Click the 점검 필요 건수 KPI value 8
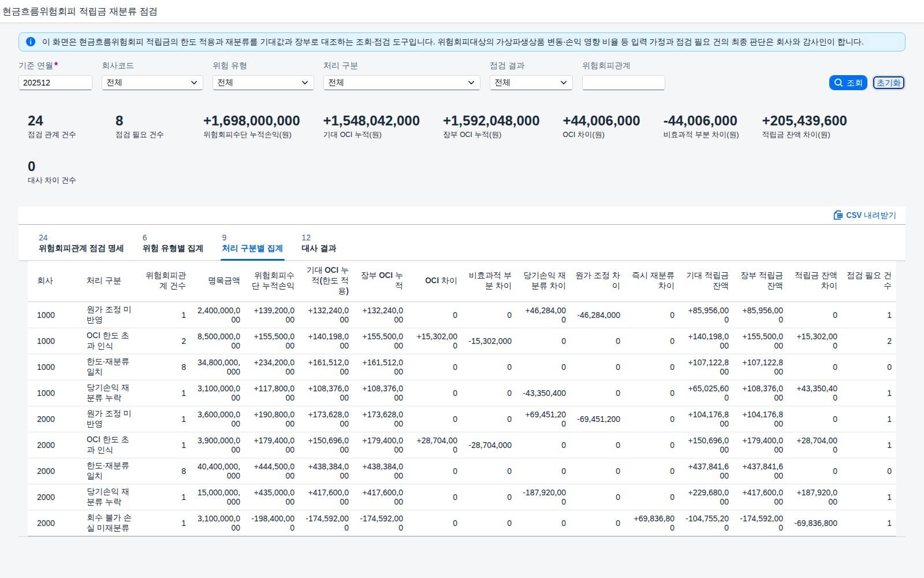 point(119,121)
